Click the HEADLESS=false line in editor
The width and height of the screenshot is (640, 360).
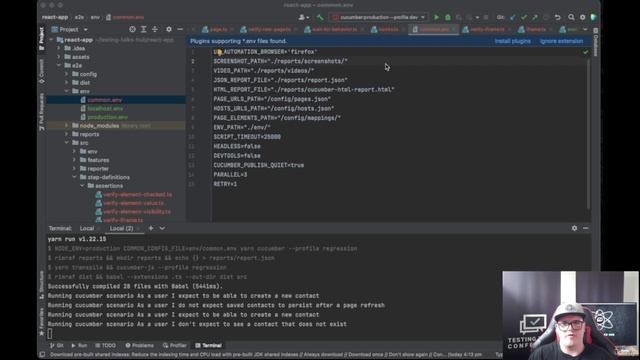click(x=237, y=146)
